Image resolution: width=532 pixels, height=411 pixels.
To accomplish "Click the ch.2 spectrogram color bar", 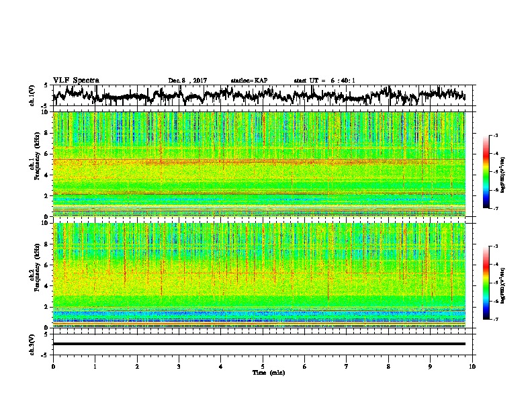I will pyautogui.click(x=486, y=283).
